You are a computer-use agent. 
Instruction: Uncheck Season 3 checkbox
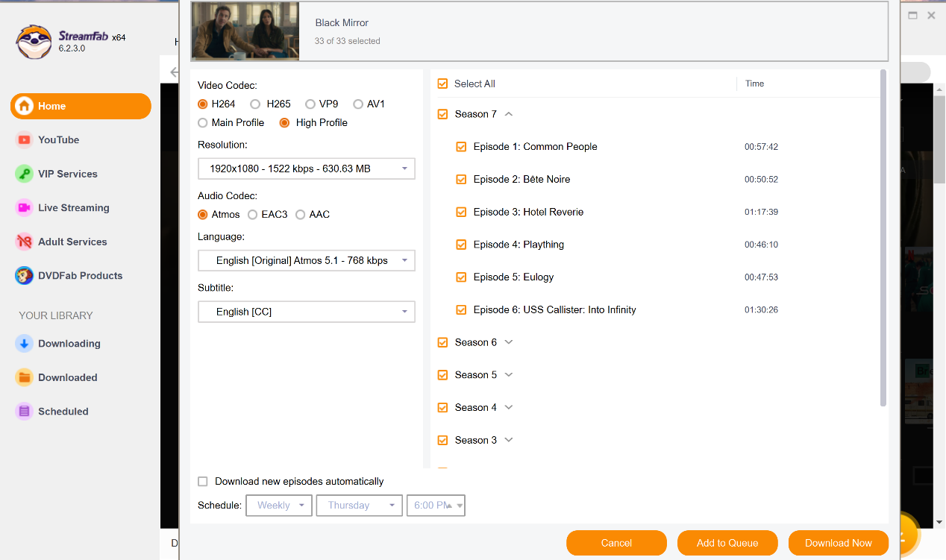coord(443,440)
